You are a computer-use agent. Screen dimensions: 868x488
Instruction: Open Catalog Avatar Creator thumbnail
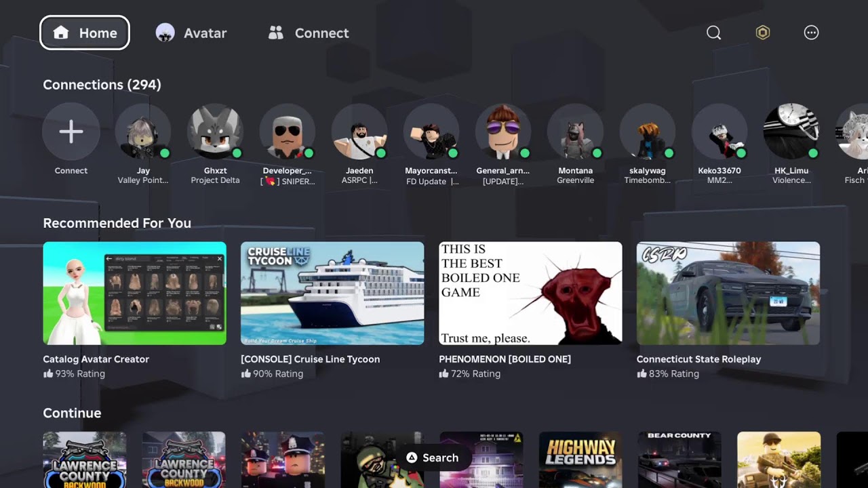(x=134, y=293)
